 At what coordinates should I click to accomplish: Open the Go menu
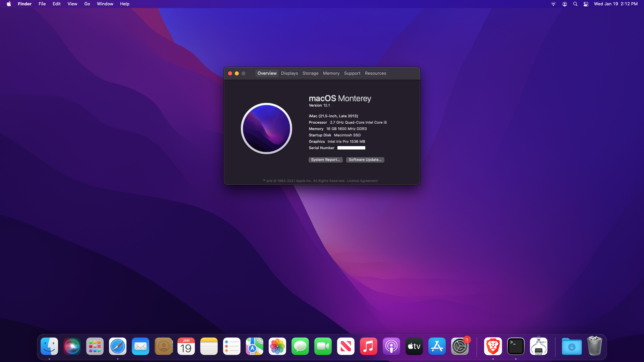click(x=87, y=4)
